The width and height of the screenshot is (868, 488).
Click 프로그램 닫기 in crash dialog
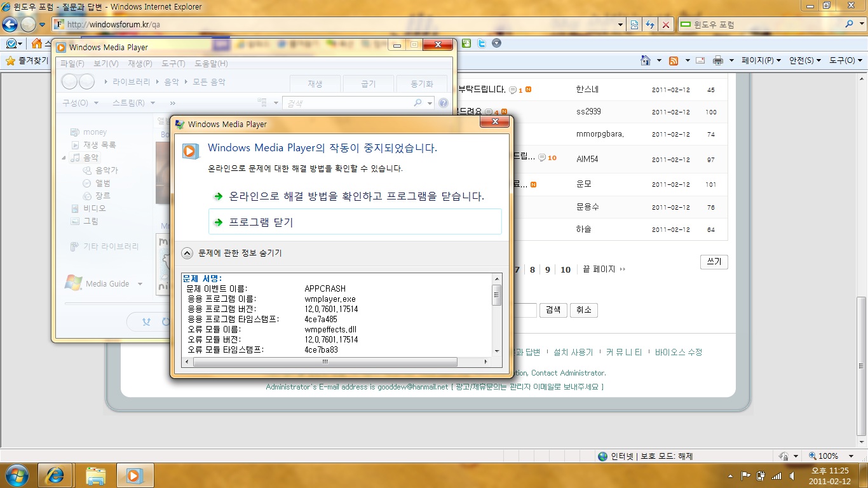click(355, 222)
